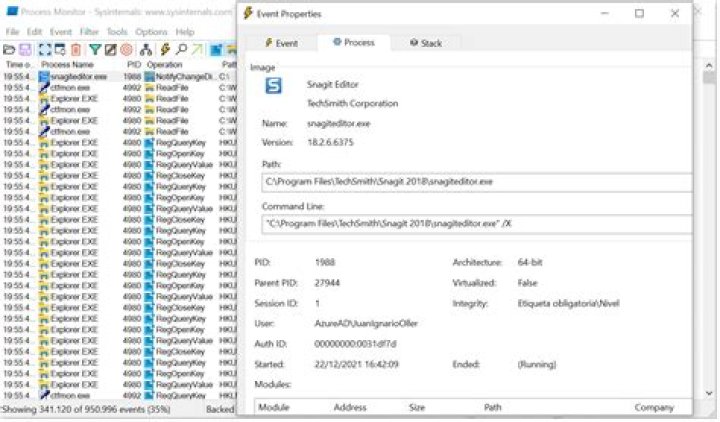720x422 pixels.
Task: Click the Command Line text field
Action: (477, 224)
